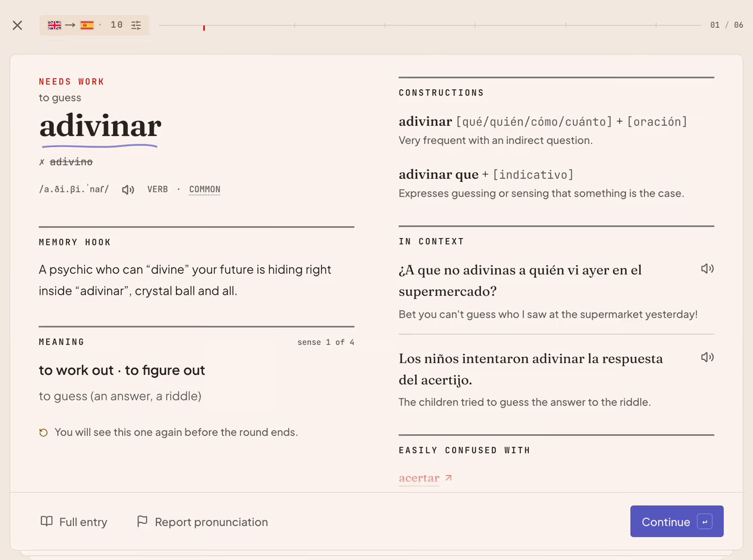Click the arrow icon next to acertar

click(x=449, y=478)
